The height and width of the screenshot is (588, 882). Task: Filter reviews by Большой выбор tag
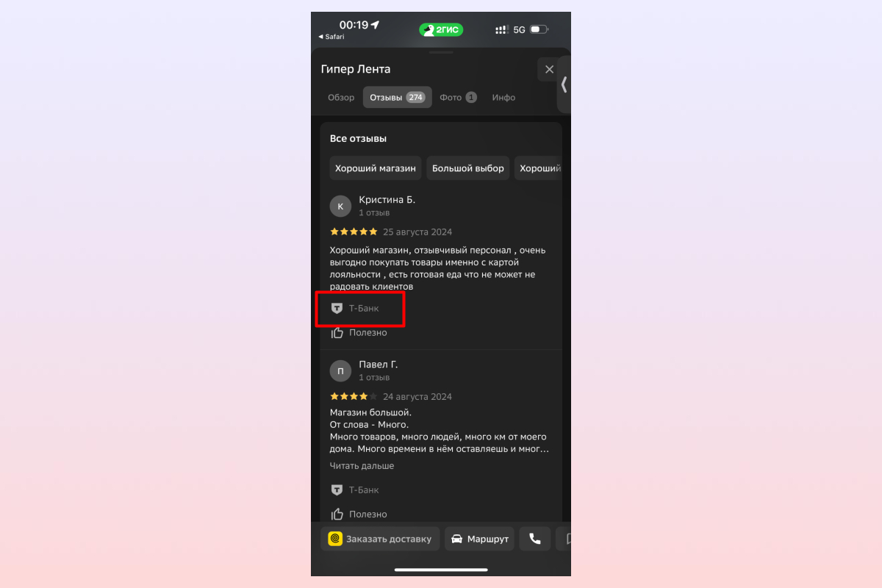coord(468,168)
